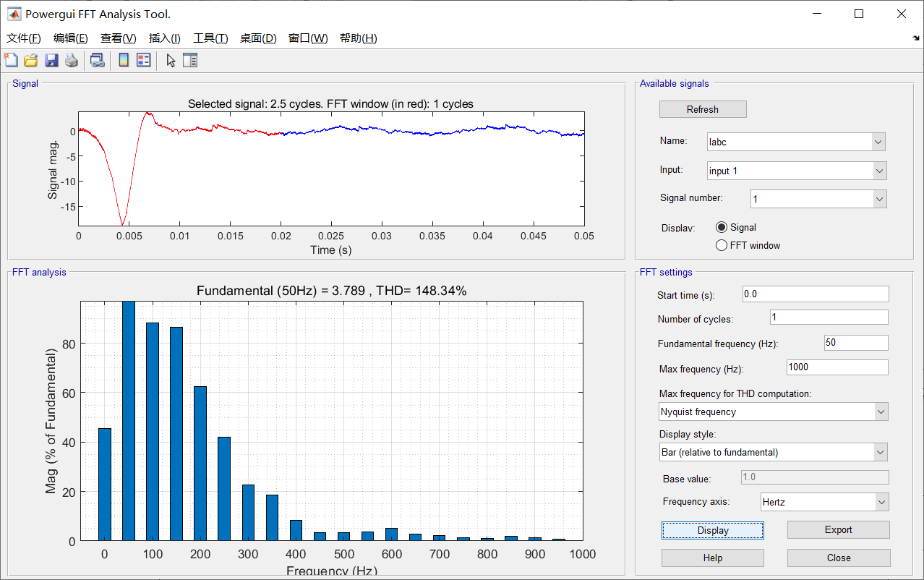Open the 帮助(H) menu
The image size is (924, 580).
(359, 38)
